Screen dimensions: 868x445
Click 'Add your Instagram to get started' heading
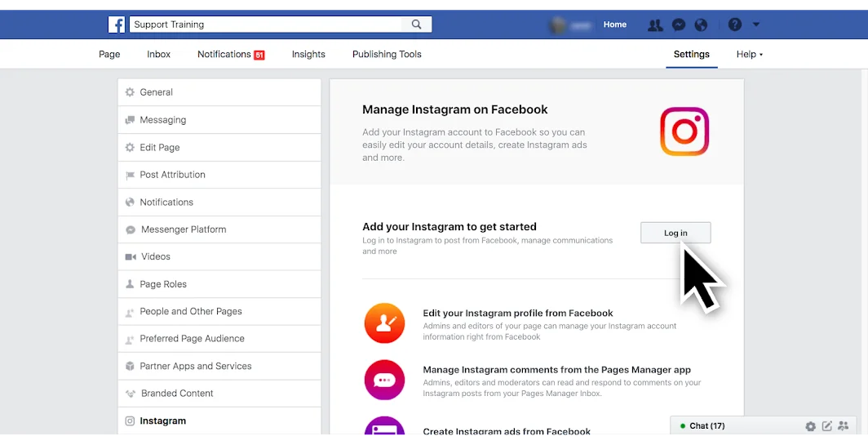(449, 227)
